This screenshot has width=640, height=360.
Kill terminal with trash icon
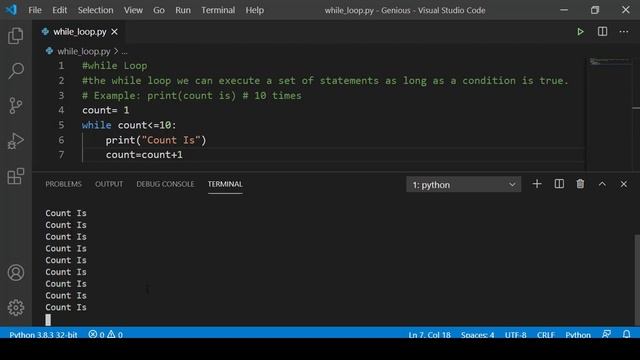click(580, 184)
